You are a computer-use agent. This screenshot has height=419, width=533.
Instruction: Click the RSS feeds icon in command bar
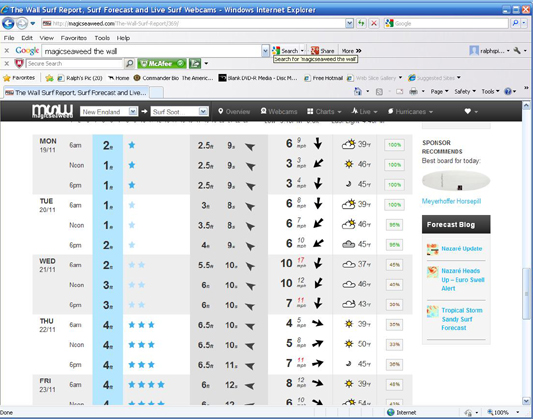click(x=379, y=91)
